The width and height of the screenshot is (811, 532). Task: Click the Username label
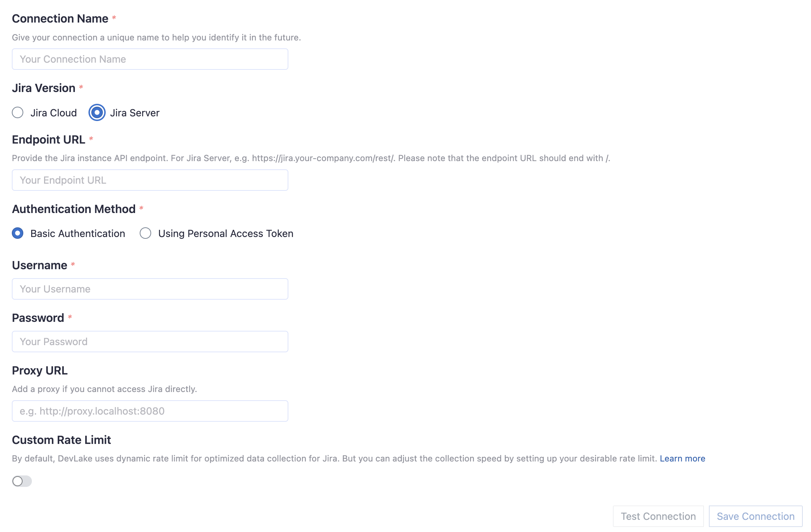[39, 265]
